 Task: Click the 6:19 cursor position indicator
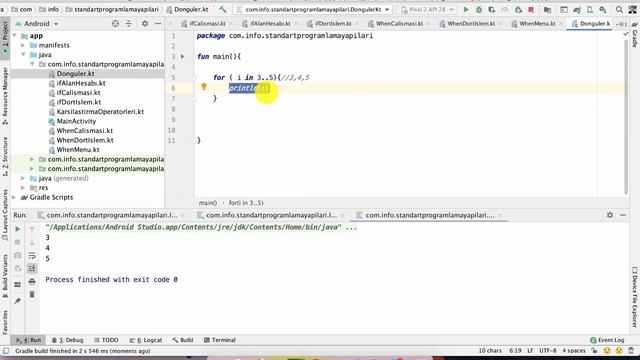515,351
